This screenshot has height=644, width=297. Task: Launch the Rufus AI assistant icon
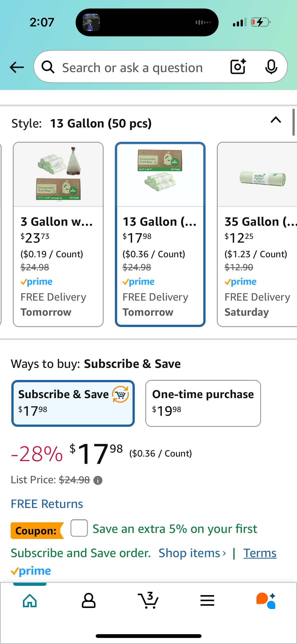click(266, 601)
